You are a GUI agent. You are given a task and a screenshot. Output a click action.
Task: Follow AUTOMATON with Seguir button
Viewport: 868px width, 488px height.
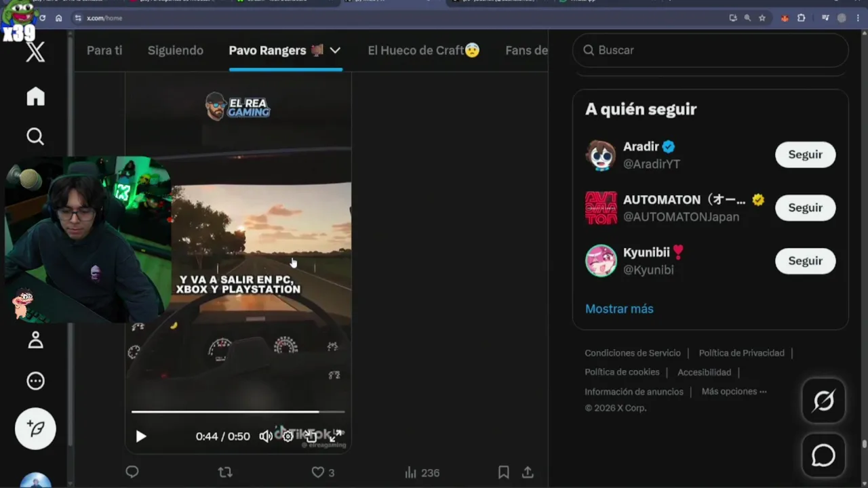(805, 207)
